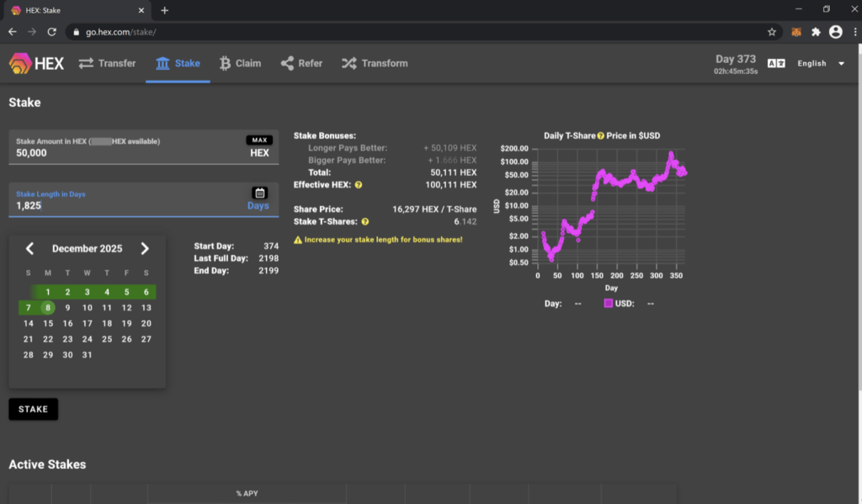Click the MAX amount button
The height and width of the screenshot is (504, 862).
click(259, 140)
